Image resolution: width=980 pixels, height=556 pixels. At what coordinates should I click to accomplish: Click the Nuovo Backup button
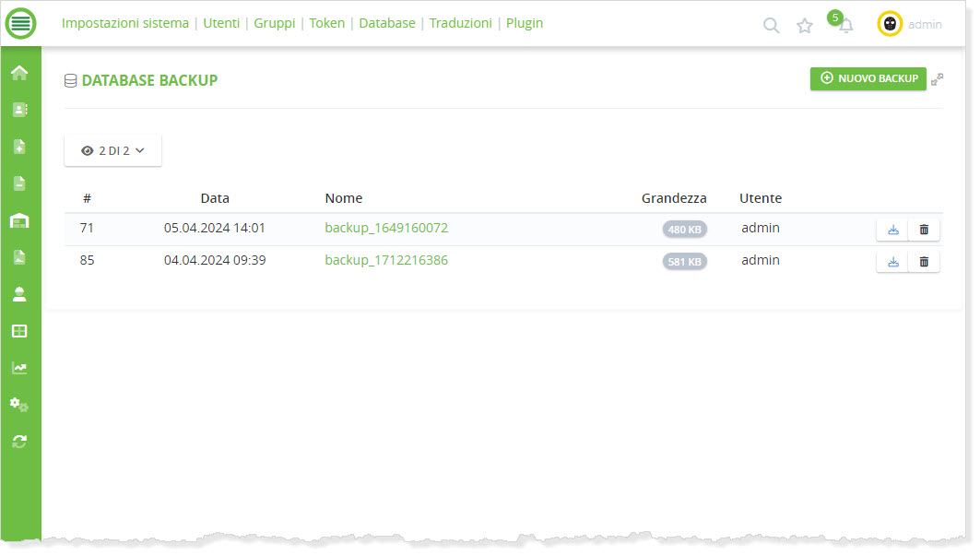tap(868, 79)
